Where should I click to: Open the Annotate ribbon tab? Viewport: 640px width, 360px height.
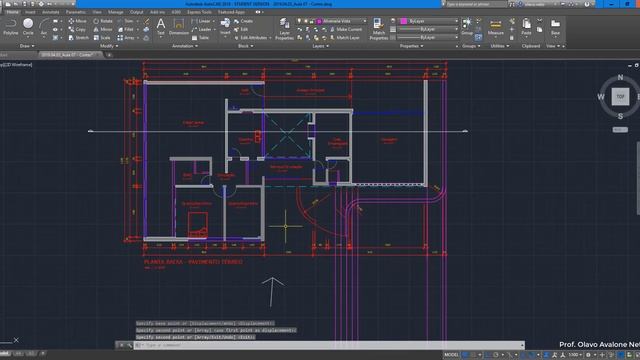(51, 12)
